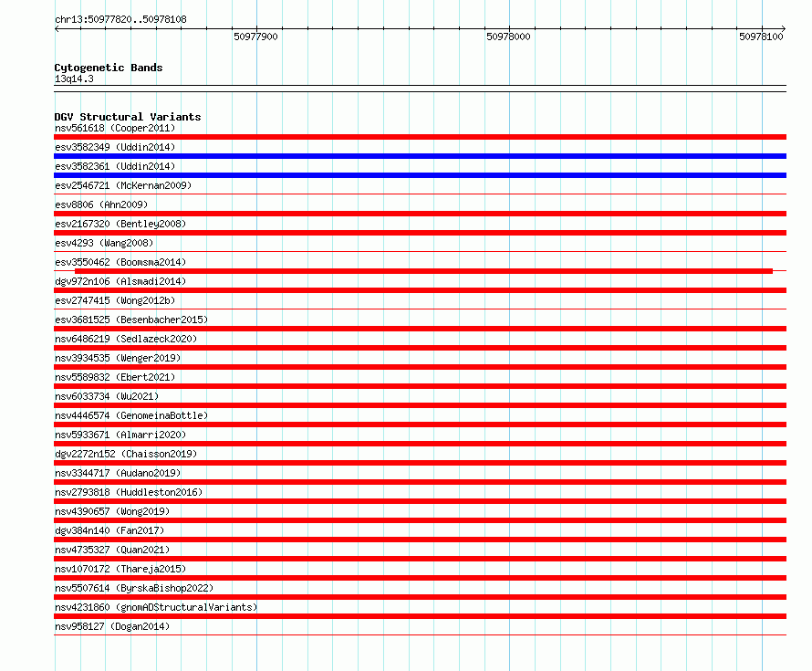Select the esv4293 (Wang2008) label
This screenshot has width=812, height=671.
104,243
